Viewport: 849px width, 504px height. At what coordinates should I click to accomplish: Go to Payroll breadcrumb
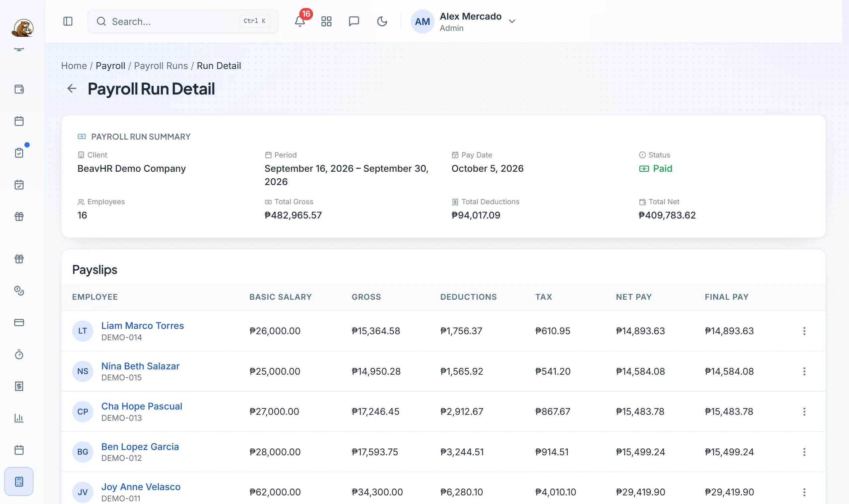(x=110, y=66)
